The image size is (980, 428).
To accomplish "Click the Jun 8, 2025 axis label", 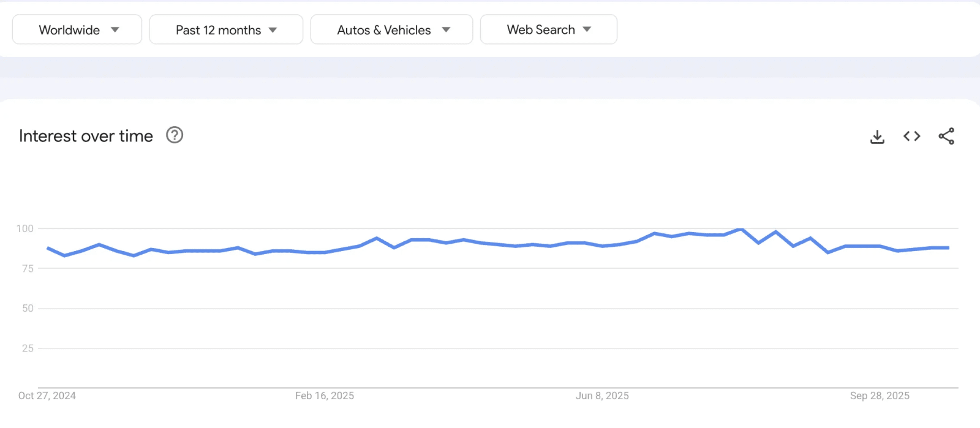I will point(602,396).
